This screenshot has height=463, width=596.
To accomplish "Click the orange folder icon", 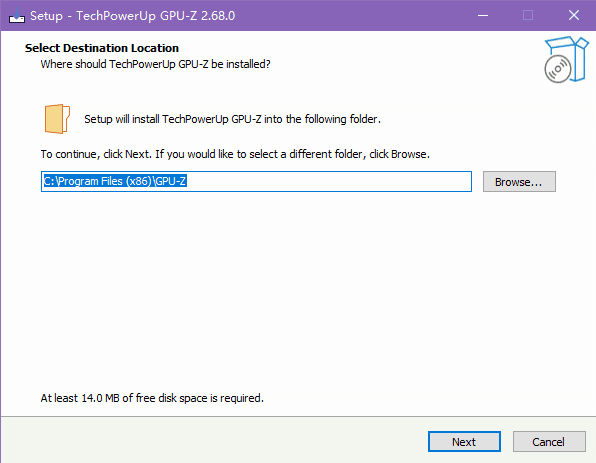I will coord(57,119).
